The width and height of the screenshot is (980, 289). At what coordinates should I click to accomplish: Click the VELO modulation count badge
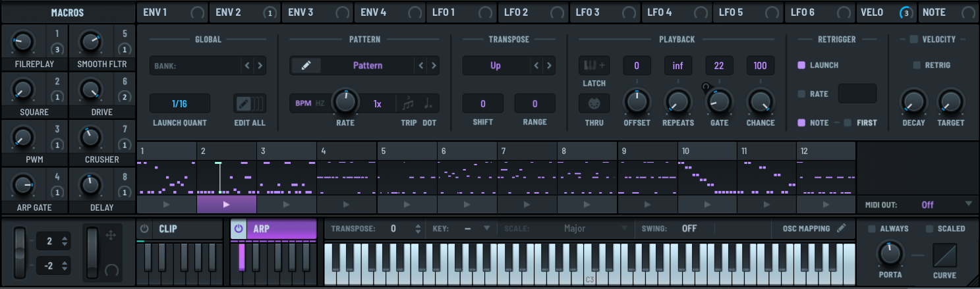pyautogui.click(x=906, y=12)
